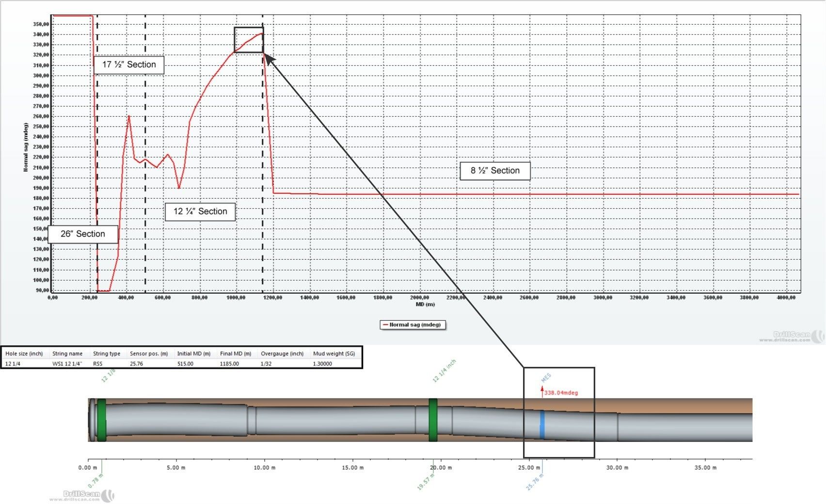Viewport: 826px width, 504px height.
Task: Click the Hole size (inch) column header
Action: 24,354
